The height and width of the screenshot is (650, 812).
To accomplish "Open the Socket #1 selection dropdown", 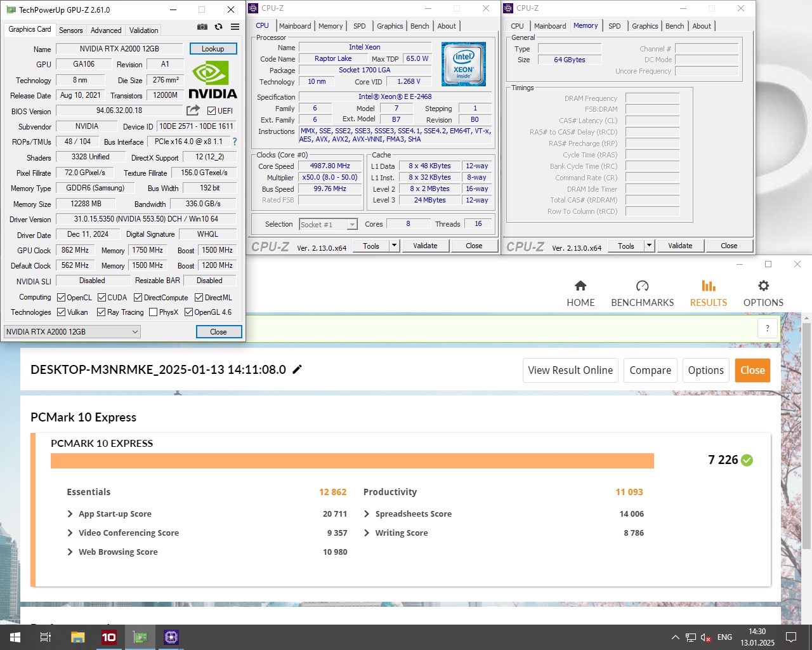I will pyautogui.click(x=329, y=224).
